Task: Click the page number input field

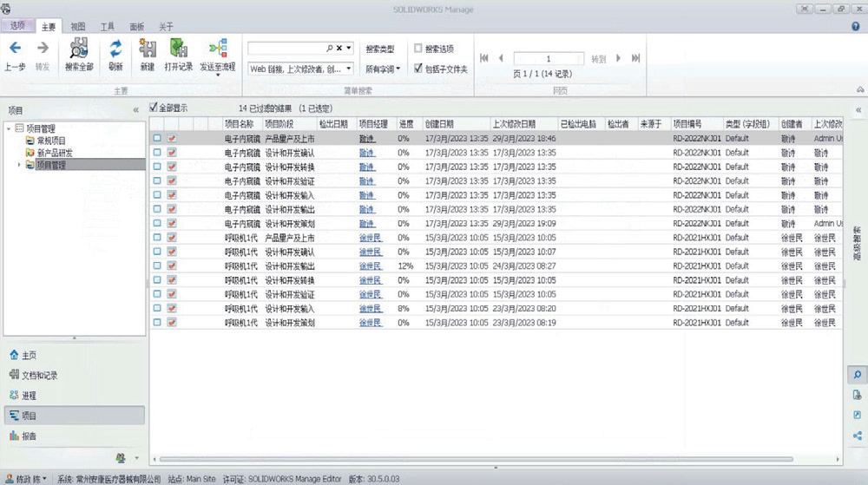Action: tap(548, 58)
